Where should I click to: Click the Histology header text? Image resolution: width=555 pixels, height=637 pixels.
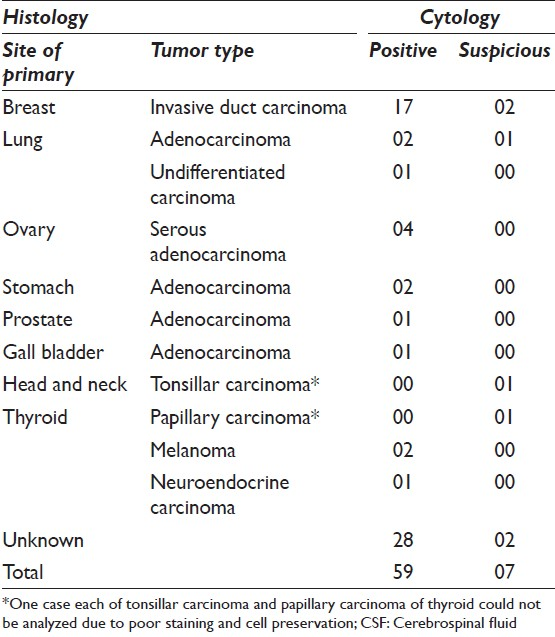coord(46,18)
